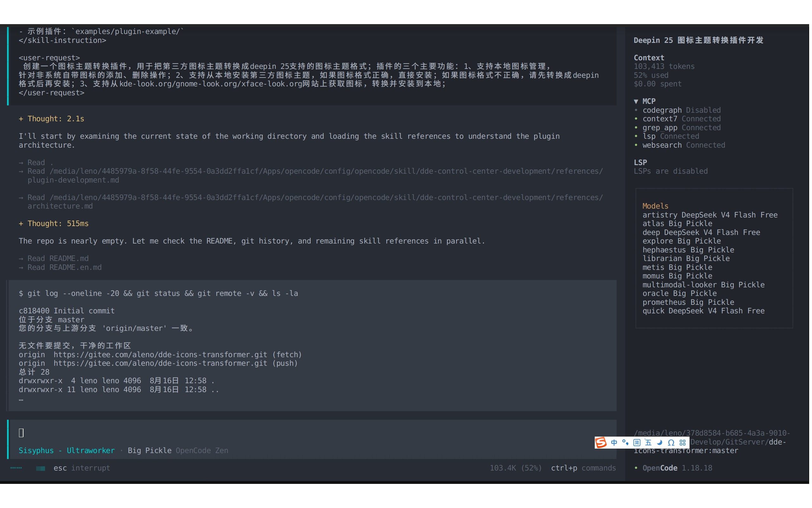Click the git log command line
This screenshot has height=508, width=812.
pos(158,294)
